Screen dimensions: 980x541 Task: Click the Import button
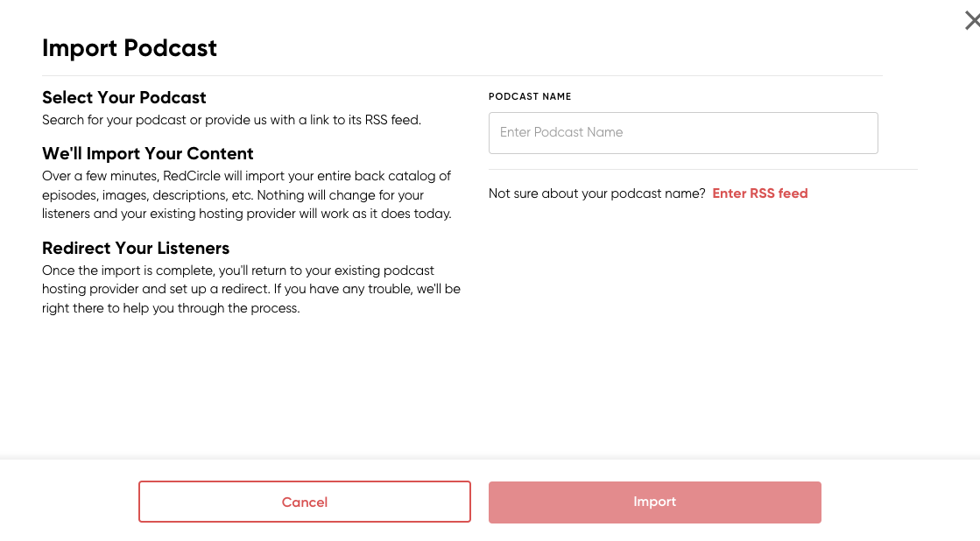coord(654,502)
